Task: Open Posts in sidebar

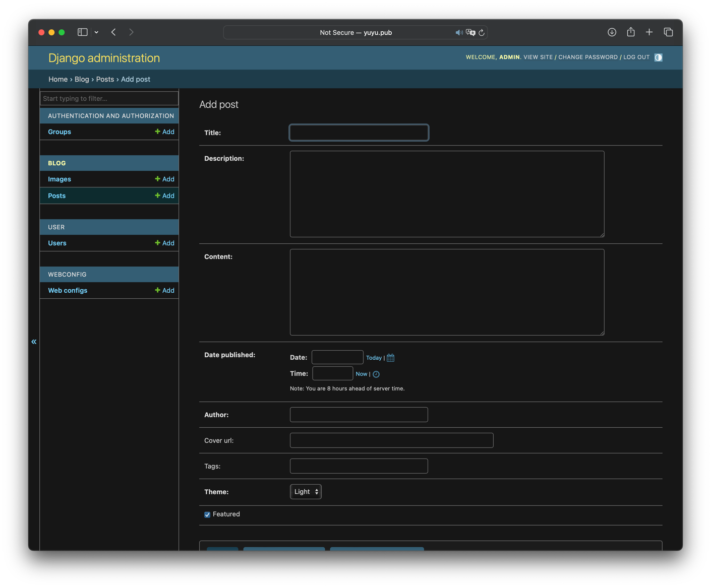Action: (x=57, y=195)
